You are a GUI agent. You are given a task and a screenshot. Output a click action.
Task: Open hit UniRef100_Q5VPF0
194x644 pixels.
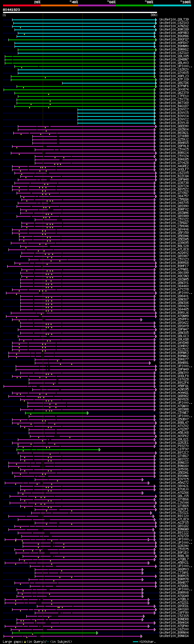point(174,320)
